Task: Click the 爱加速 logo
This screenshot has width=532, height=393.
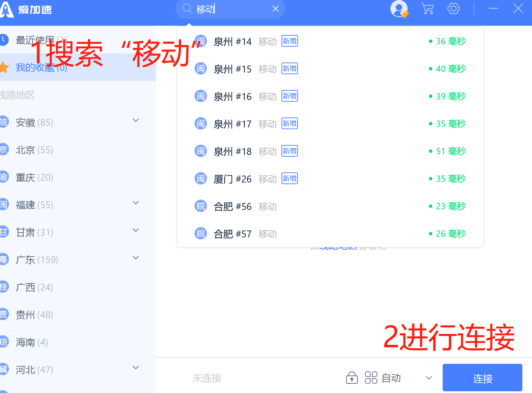Action: click(26, 9)
